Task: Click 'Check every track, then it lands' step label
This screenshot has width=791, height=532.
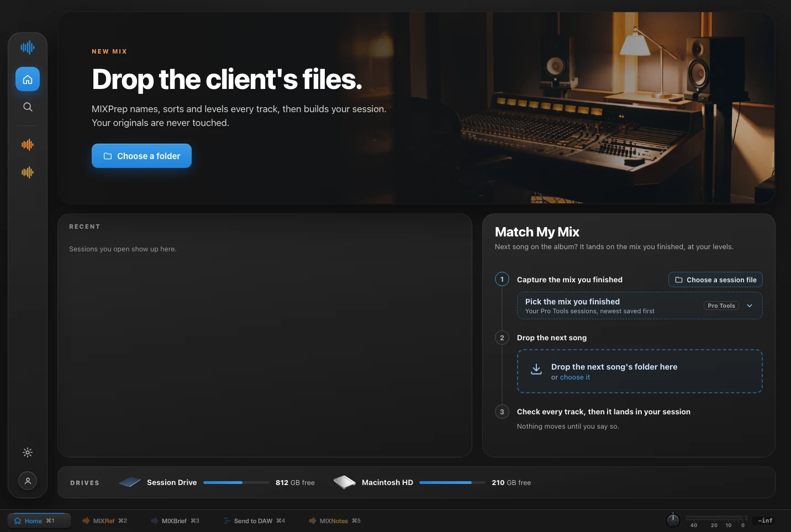Action: (604, 412)
